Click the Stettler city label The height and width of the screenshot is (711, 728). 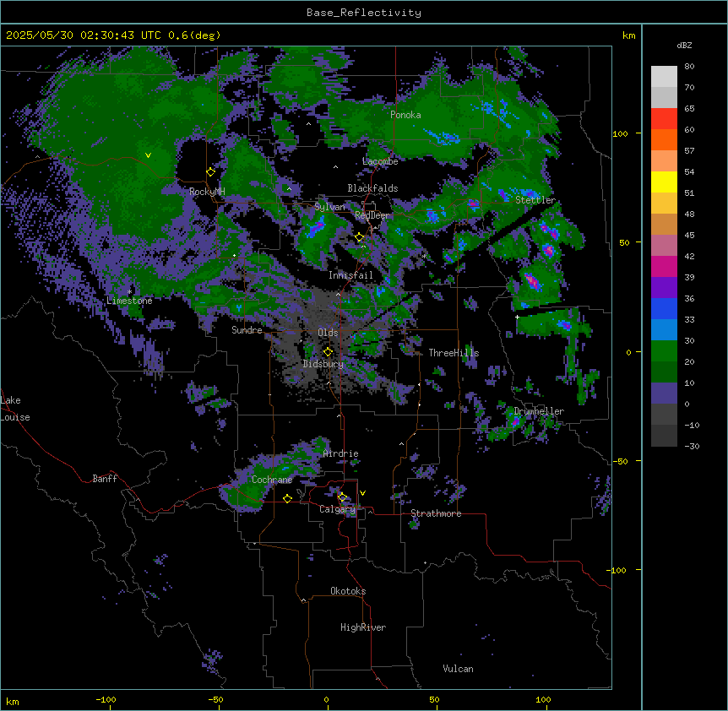click(535, 200)
